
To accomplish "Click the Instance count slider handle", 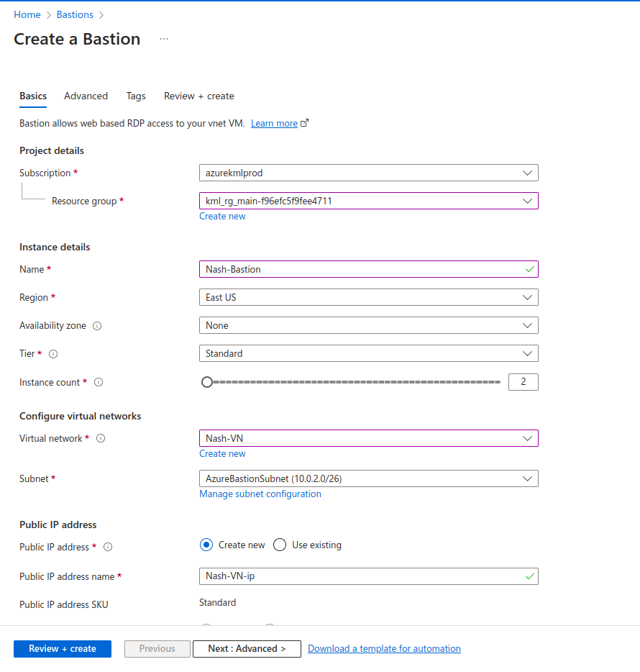I will [x=207, y=383].
